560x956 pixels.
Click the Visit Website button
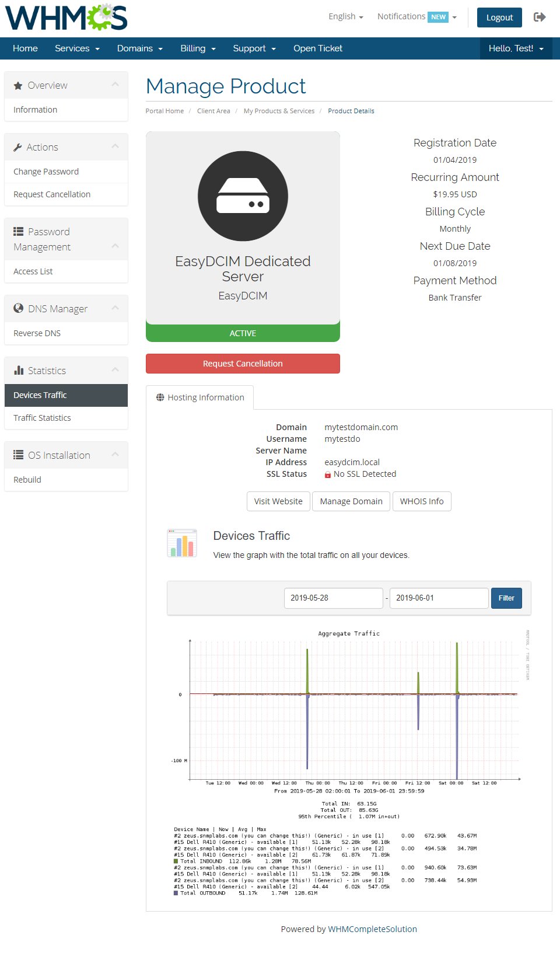[x=278, y=501]
